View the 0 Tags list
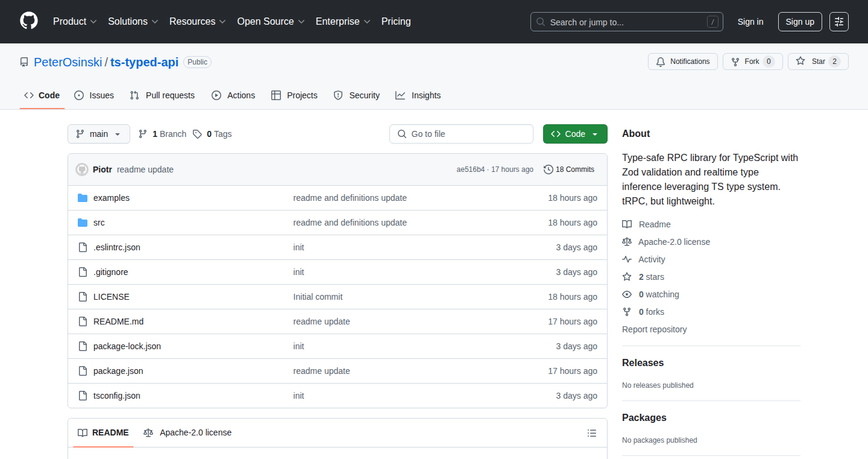868x459 pixels. (x=212, y=134)
